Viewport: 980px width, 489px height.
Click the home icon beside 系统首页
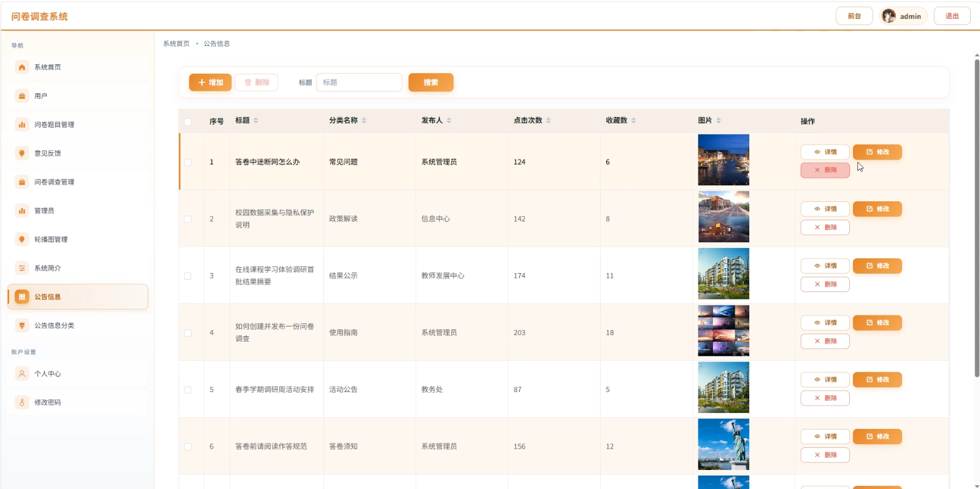coord(22,67)
